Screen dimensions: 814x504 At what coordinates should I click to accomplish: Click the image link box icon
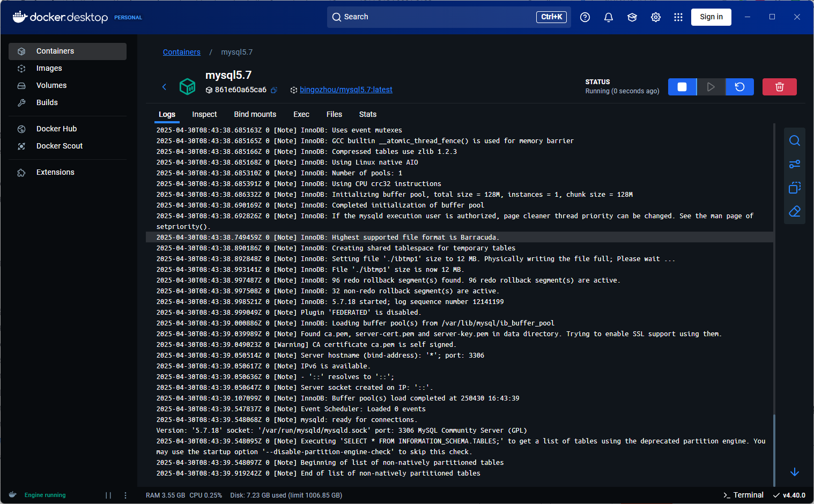294,90
